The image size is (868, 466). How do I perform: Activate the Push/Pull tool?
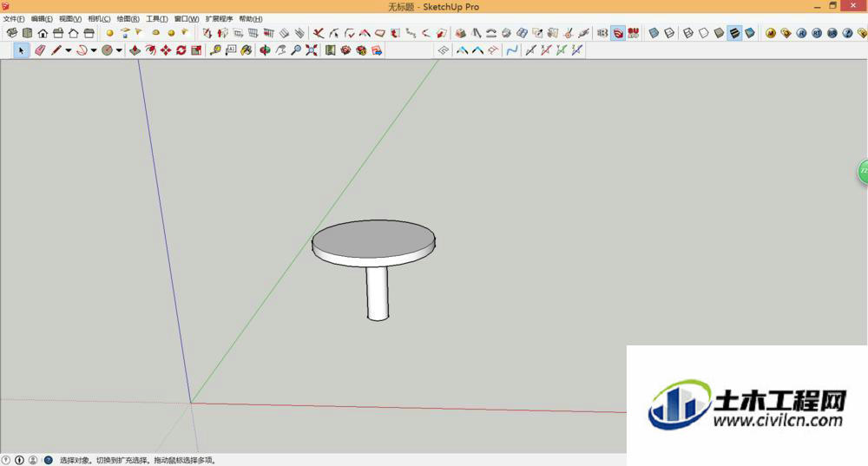click(x=135, y=50)
